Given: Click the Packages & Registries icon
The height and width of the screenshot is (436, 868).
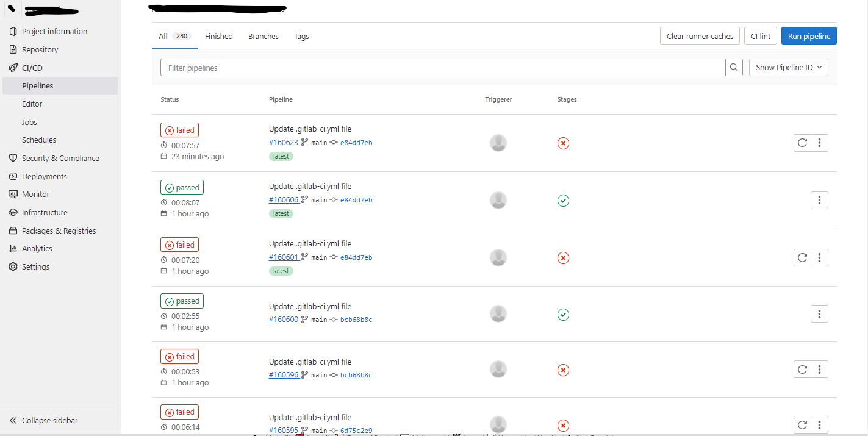Looking at the screenshot, I should [13, 231].
